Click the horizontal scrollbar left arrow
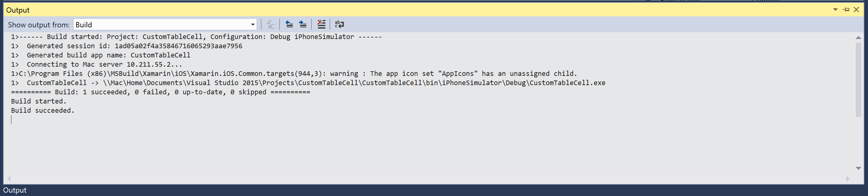 9,178
